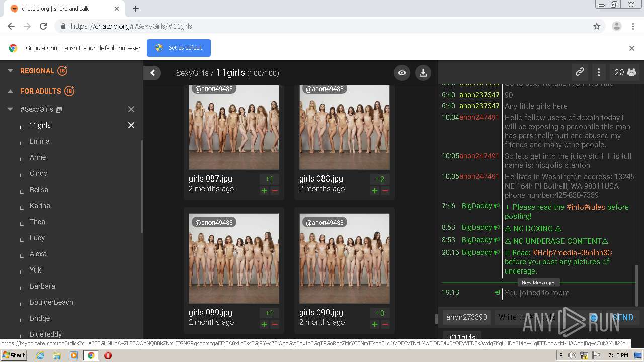This screenshot has width=644, height=362.
Task: Dismiss the default browser notification bar
Action: [632, 48]
